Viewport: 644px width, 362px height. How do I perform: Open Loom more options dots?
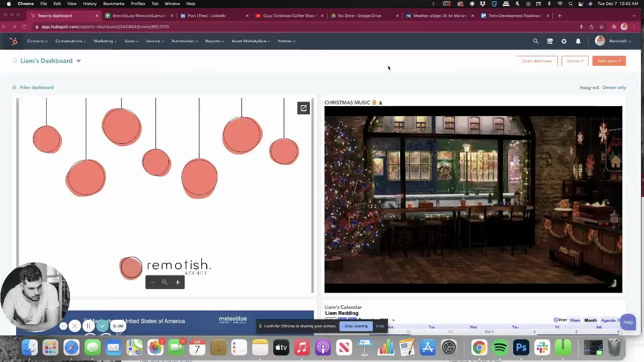click(63, 326)
